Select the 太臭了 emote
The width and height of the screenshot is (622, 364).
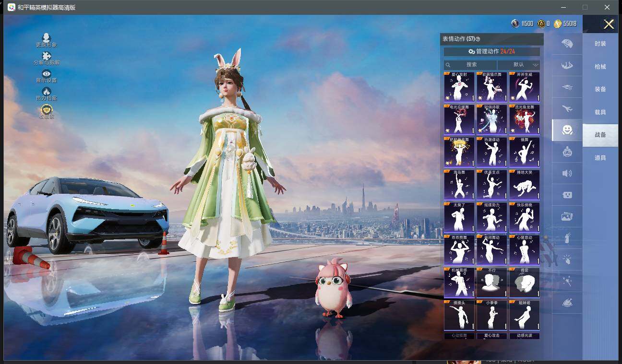(459, 217)
